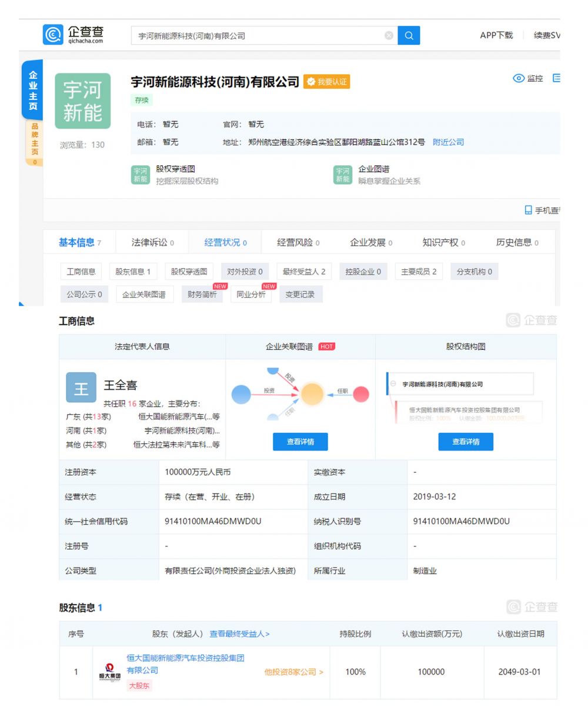Open 查看最终受益人 link
This screenshot has height=714, width=588.
click(239, 633)
